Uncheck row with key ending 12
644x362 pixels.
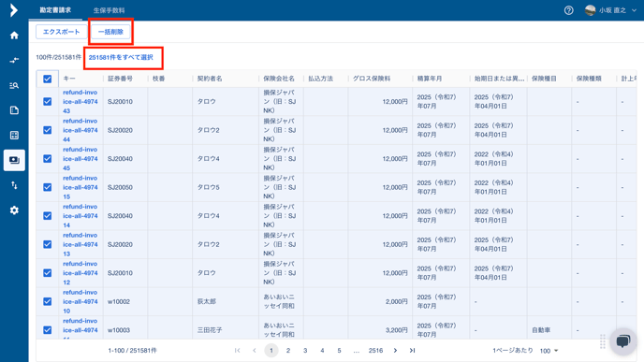click(x=47, y=273)
